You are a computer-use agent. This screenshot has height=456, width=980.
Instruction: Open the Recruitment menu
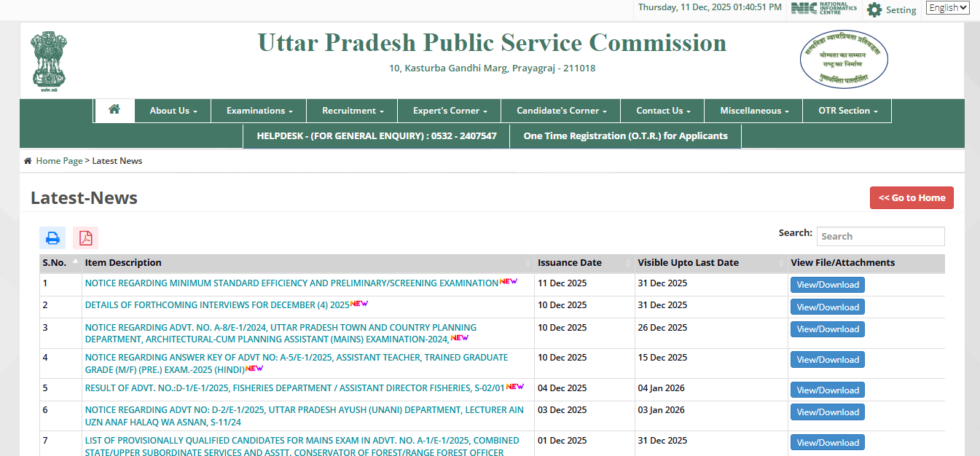[x=352, y=111]
